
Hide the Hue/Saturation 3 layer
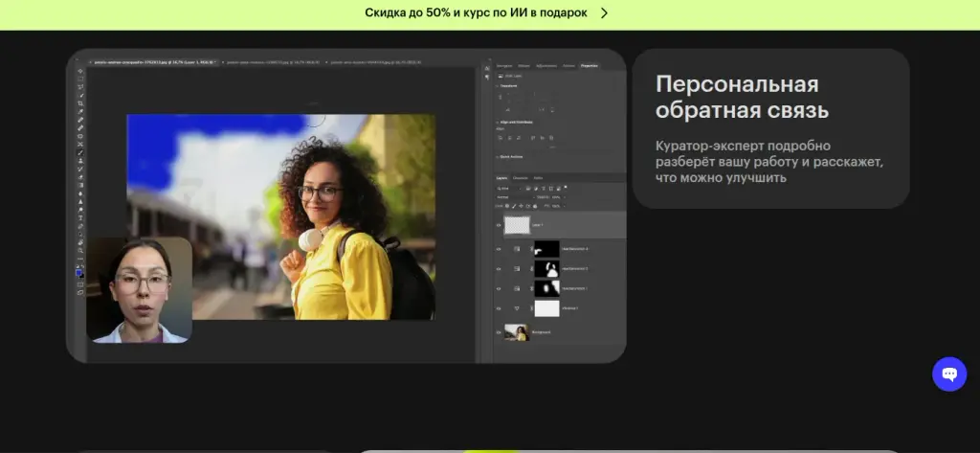[x=499, y=269]
